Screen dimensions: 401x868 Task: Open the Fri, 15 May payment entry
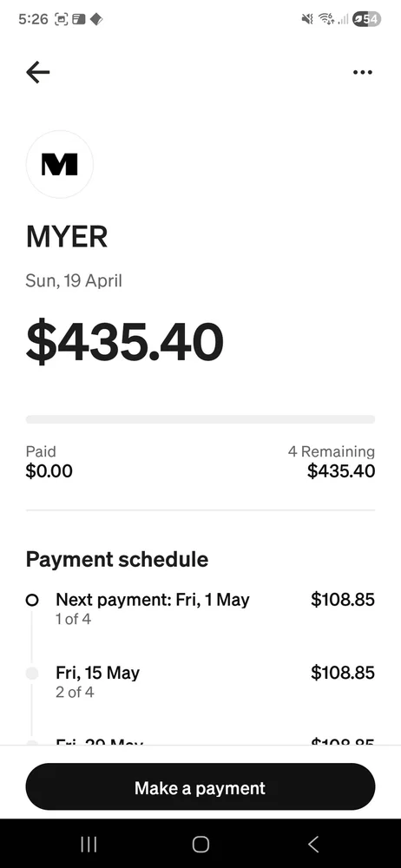pos(200,681)
